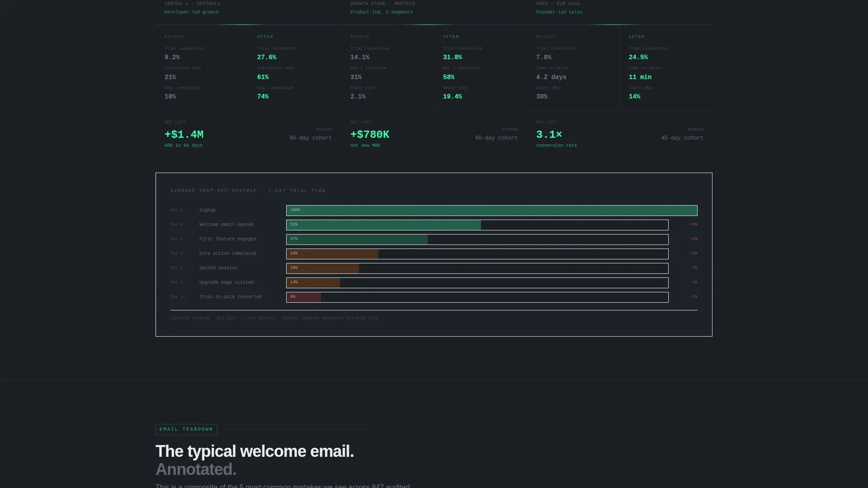Click the -5% value in Trial-to-paid converted row
This screenshot has height=488, width=868.
pos(694,297)
